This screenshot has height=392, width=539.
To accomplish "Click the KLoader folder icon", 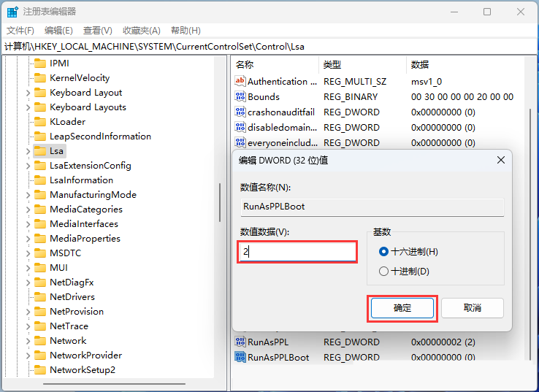I will 40,122.
